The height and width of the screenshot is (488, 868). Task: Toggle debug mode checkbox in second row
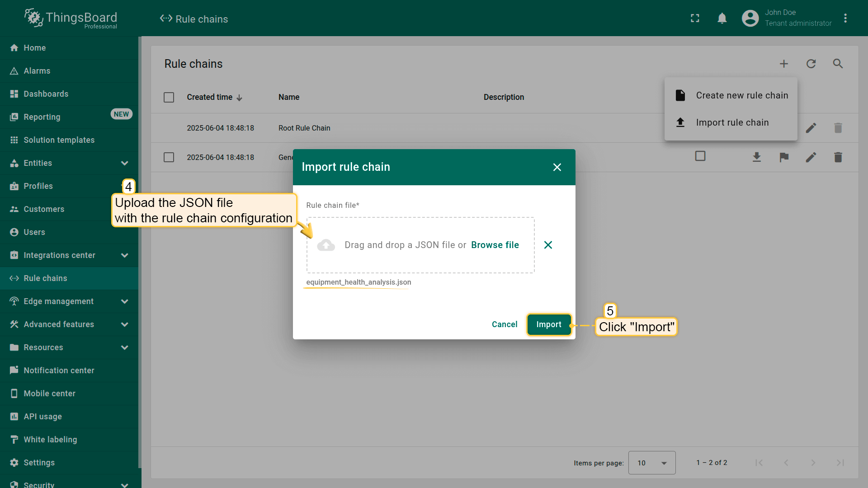pos(700,156)
